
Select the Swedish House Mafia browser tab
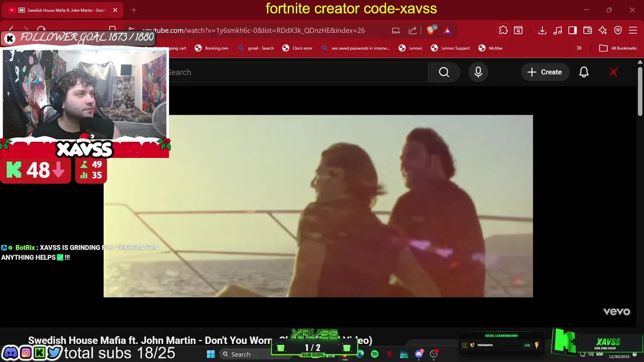(x=63, y=10)
